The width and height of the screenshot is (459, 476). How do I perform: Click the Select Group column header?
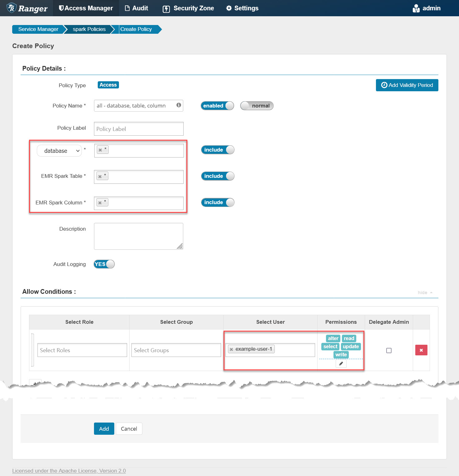coord(176,322)
